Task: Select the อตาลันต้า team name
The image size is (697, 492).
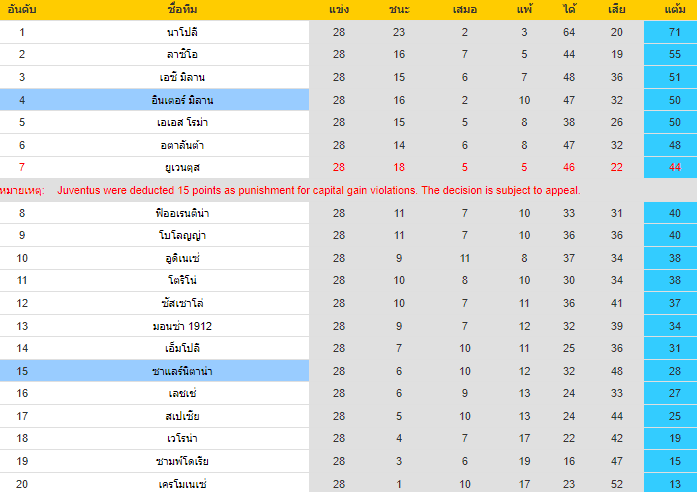Action: pos(182,145)
